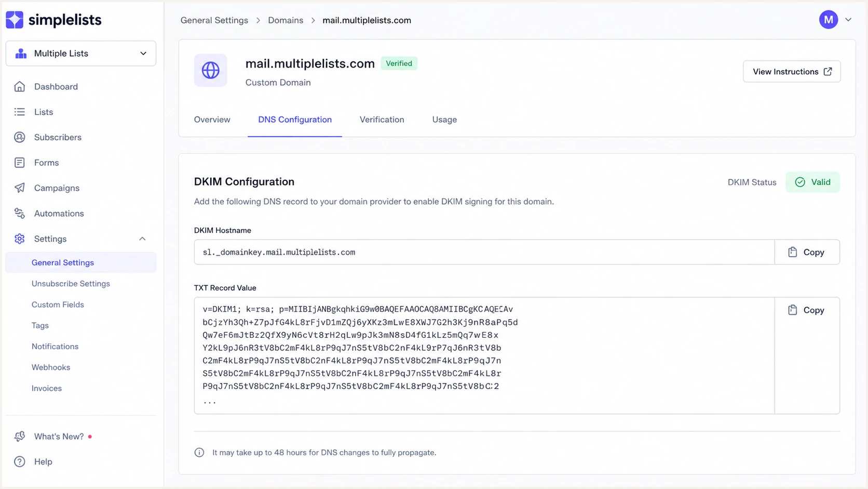Screen dimensions: 868x489
Task: Select the DNS Configuration tab
Action: 295,120
